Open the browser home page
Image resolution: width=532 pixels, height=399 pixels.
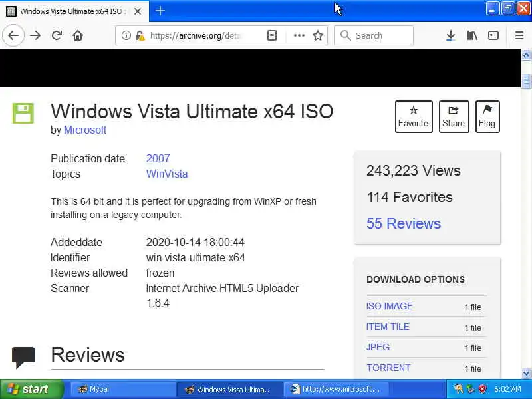(78, 35)
